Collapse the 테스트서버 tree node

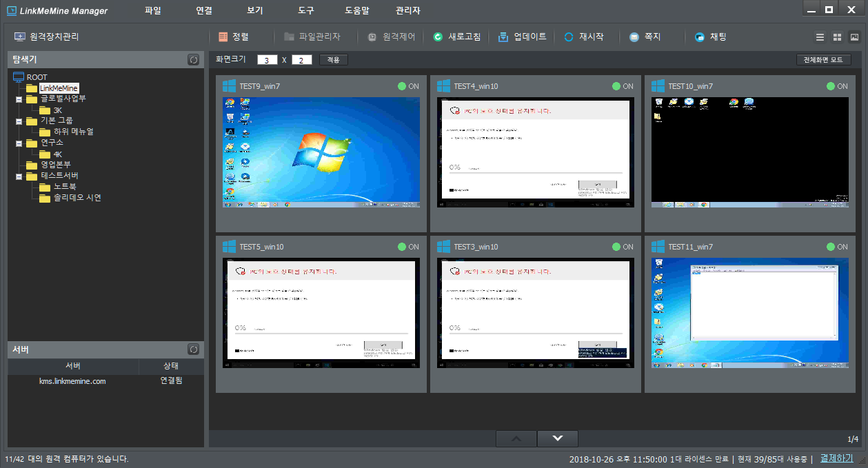click(19, 176)
